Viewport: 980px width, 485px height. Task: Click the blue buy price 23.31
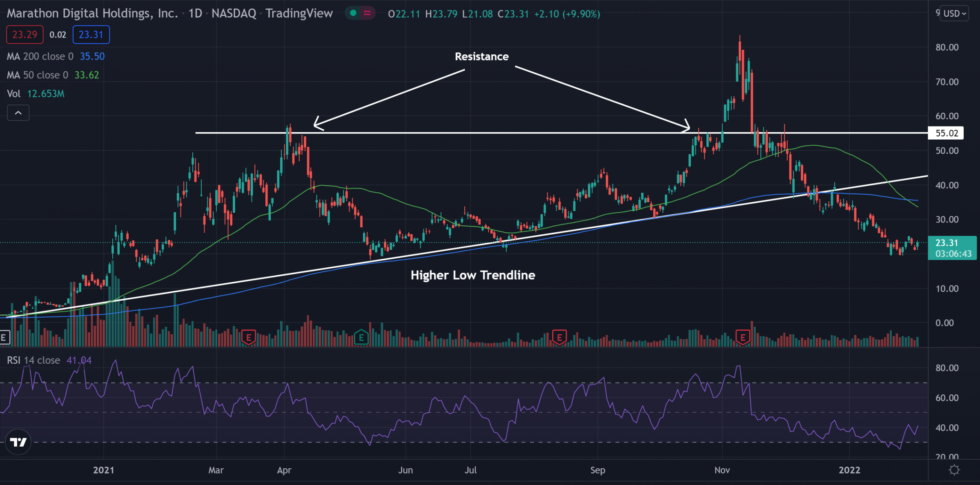click(x=91, y=35)
